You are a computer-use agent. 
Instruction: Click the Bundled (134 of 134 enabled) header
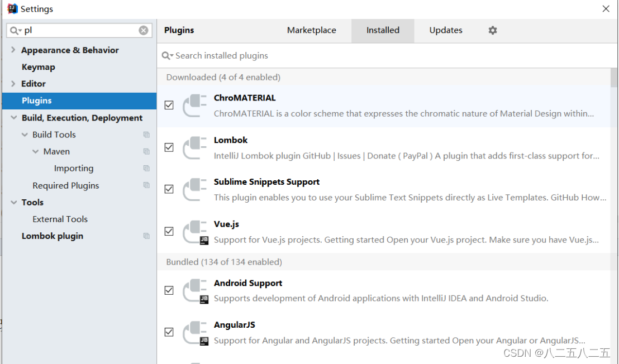(x=224, y=262)
